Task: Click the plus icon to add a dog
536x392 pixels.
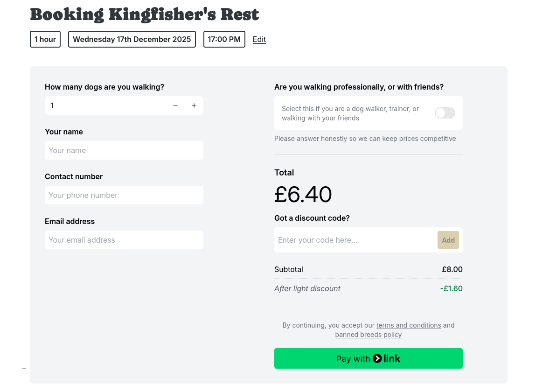Action: 194,105
